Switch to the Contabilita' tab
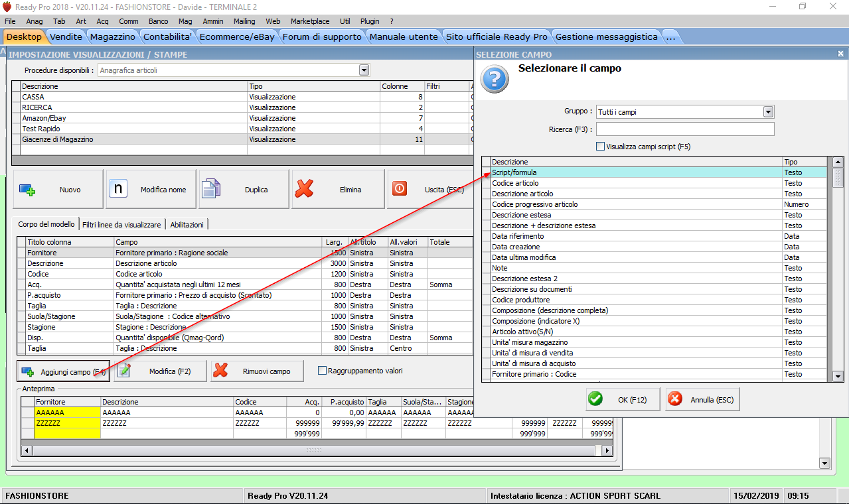Viewport: 849px width, 504px height. pyautogui.click(x=168, y=36)
